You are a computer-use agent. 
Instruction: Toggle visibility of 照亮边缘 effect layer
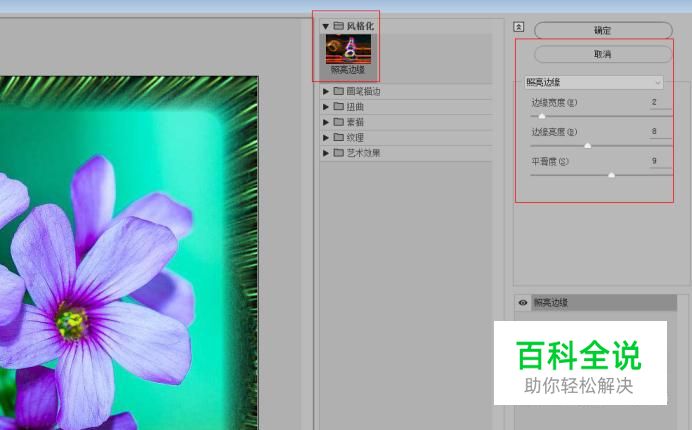[523, 303]
